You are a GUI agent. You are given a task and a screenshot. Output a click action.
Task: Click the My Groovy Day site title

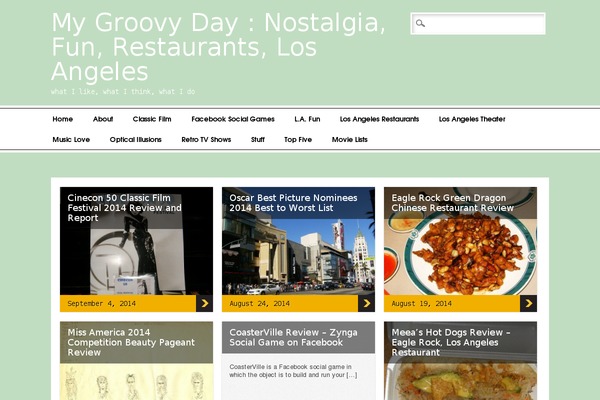tap(218, 47)
